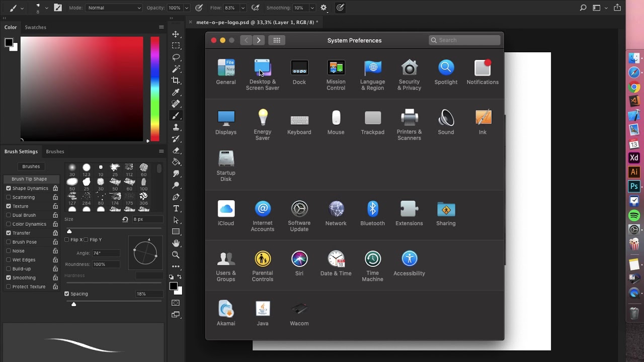Screen dimensions: 644x362
Task: Open Dock preferences
Action: (x=299, y=72)
